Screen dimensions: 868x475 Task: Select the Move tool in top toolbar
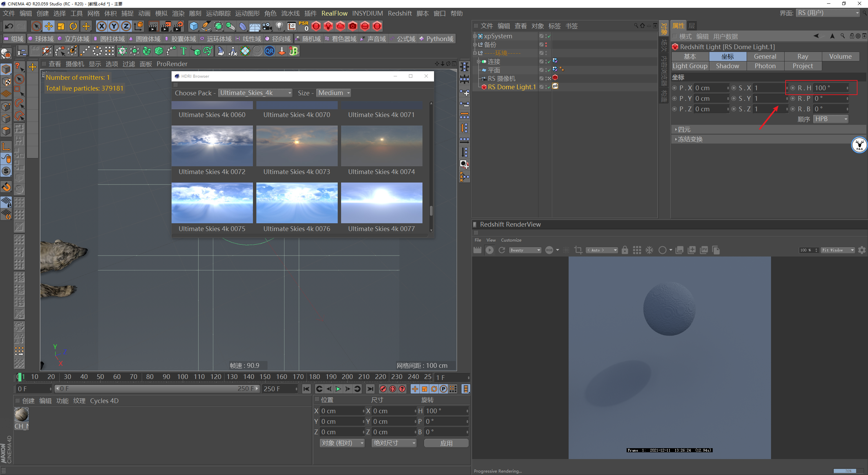[x=49, y=26]
